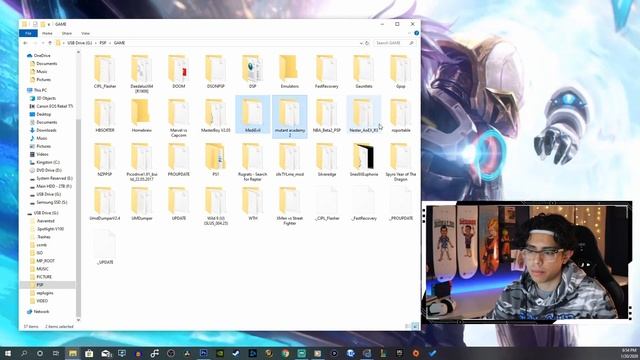The image size is (640, 360).
Task: Open the CIPL_Flasher folder
Action: tap(104, 72)
